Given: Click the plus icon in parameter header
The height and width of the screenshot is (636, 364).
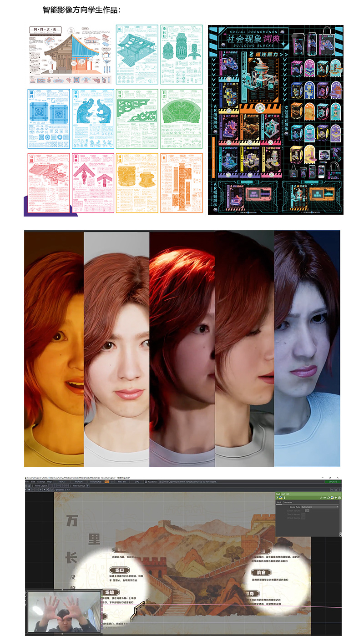Looking at the screenshot, I should [x=335, y=498].
